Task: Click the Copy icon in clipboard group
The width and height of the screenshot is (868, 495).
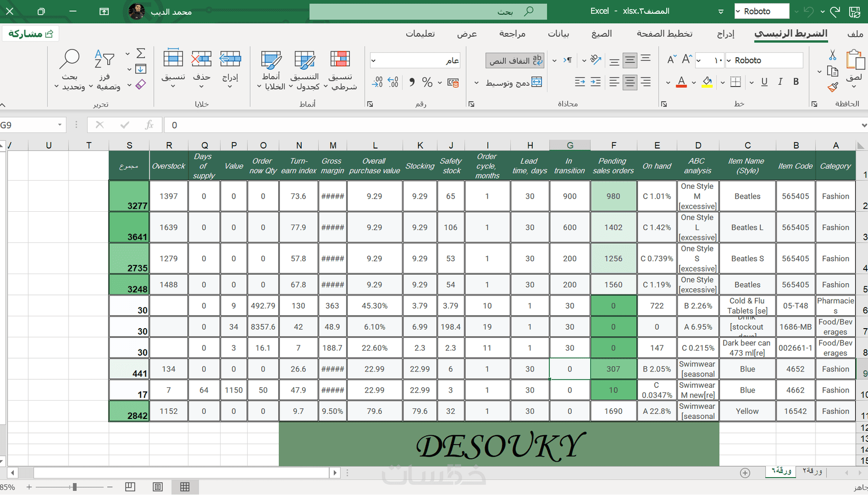Action: pyautogui.click(x=833, y=71)
